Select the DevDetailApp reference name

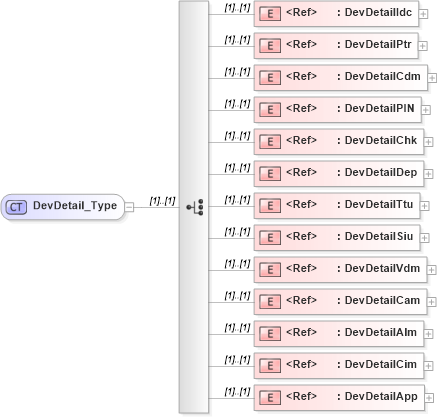tap(381, 397)
